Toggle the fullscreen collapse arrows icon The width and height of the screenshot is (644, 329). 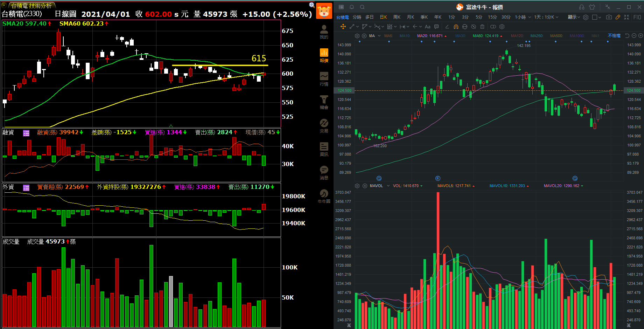(x=626, y=17)
